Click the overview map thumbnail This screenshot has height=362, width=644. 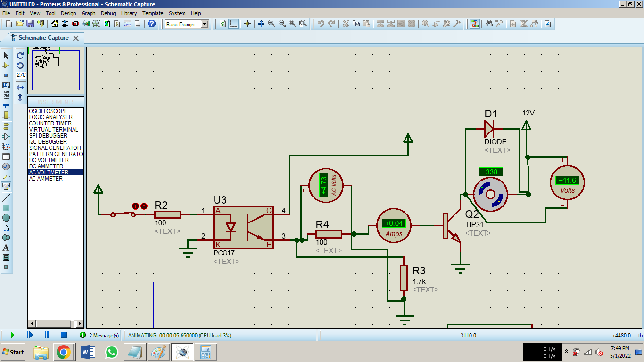point(56,70)
